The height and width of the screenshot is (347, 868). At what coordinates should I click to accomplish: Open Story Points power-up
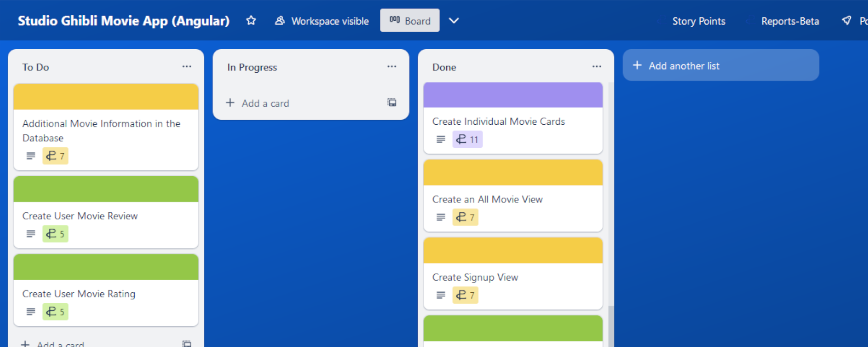(698, 21)
